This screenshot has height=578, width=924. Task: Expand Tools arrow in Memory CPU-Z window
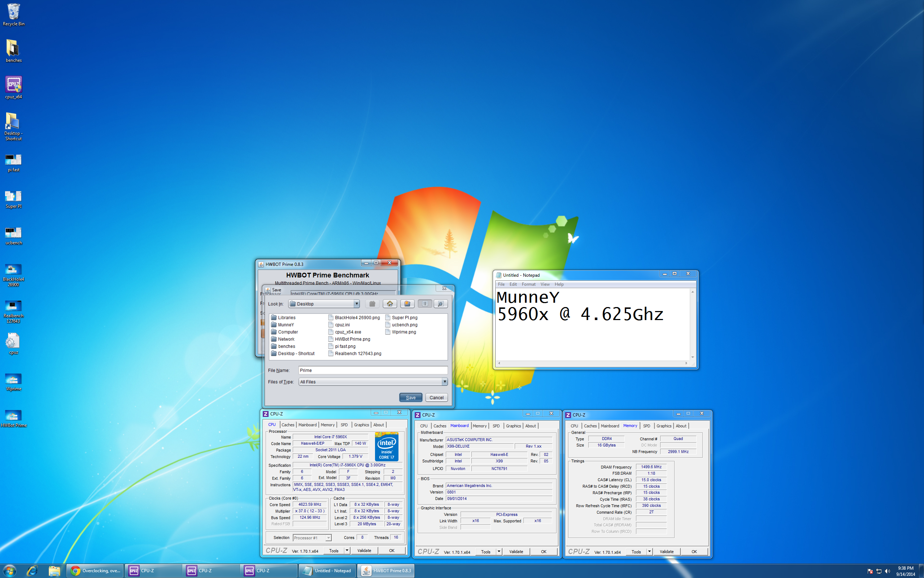(649, 551)
